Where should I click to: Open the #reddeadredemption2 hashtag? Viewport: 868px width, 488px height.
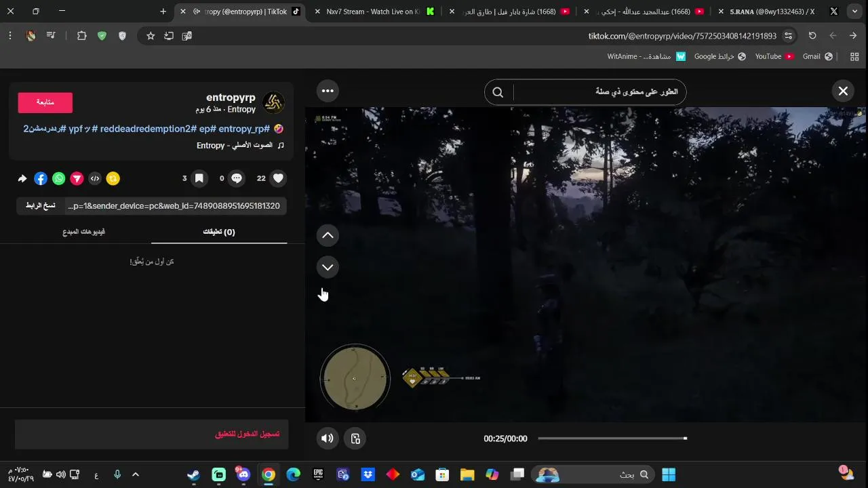pos(149,129)
